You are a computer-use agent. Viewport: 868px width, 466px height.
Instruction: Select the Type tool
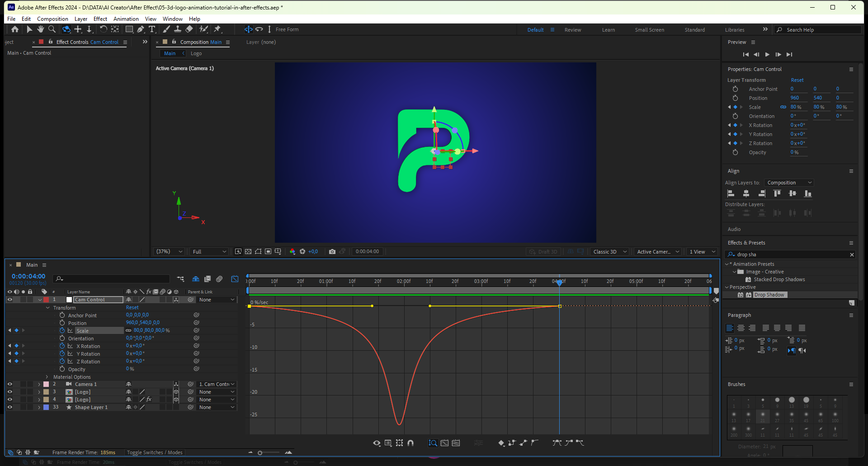coord(152,29)
